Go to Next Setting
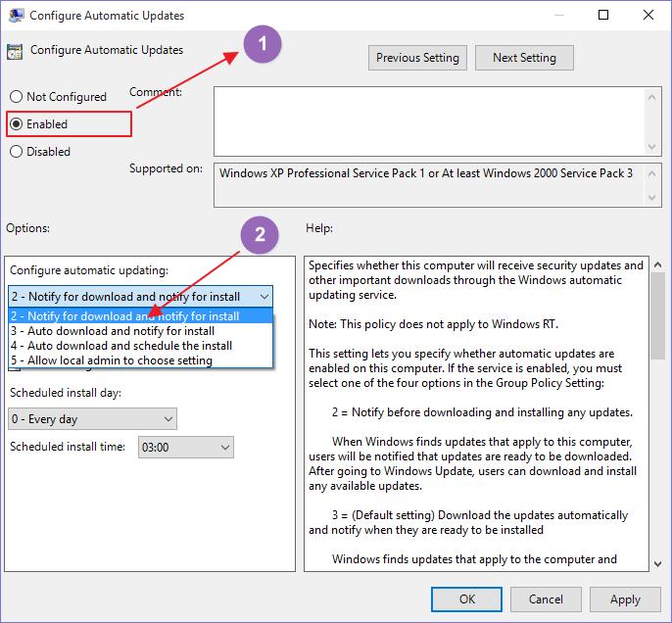The image size is (672, 623). [524, 58]
